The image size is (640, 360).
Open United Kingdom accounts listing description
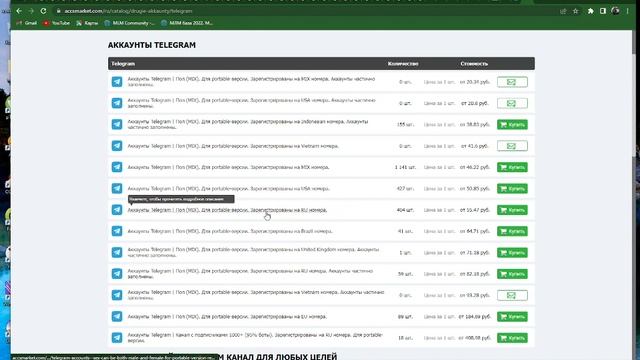click(253, 253)
